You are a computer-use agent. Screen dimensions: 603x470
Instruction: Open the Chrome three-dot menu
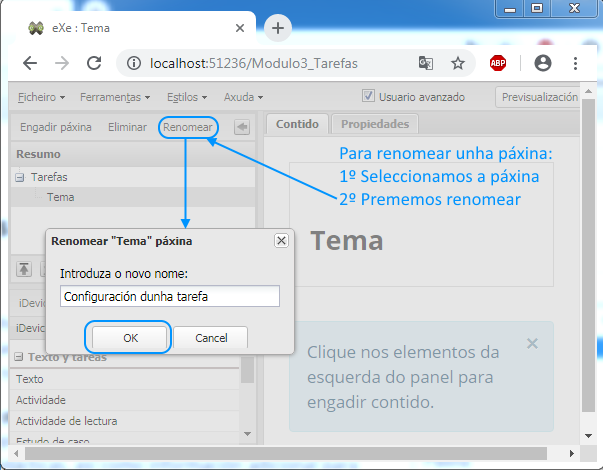pyautogui.click(x=575, y=63)
